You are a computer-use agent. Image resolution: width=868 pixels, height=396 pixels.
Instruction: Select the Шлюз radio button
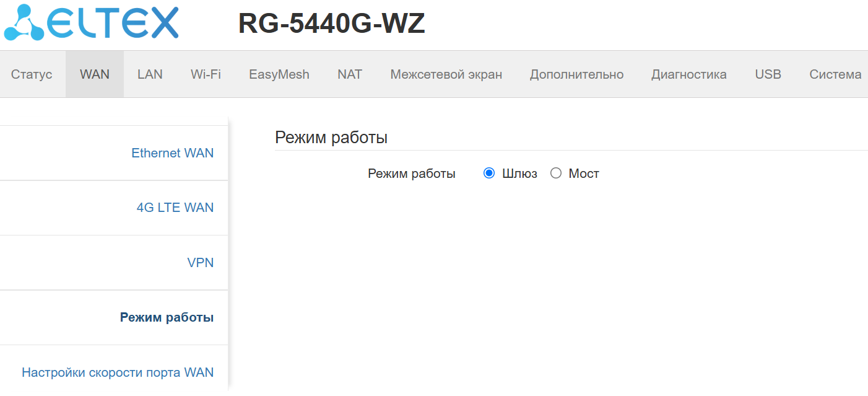tap(489, 174)
